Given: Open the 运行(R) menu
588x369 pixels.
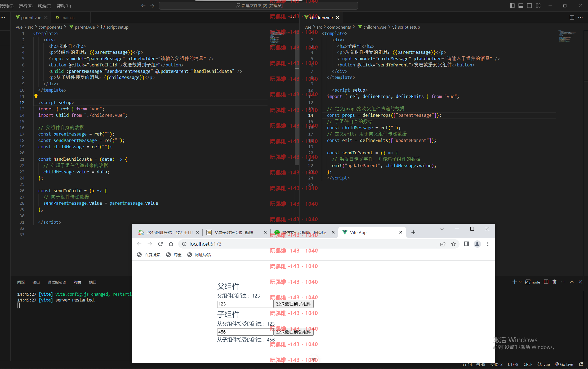Looking at the screenshot, I should (26, 6).
